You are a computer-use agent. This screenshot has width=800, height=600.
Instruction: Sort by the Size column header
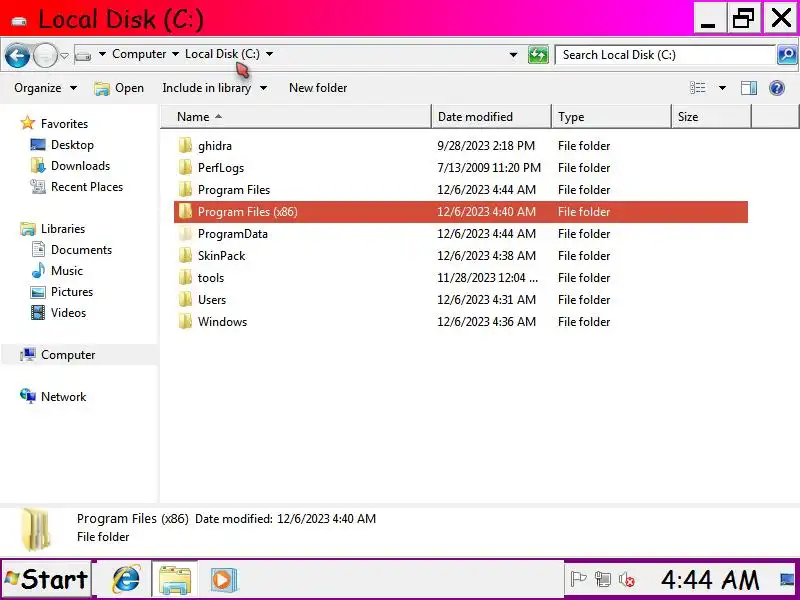tap(711, 117)
